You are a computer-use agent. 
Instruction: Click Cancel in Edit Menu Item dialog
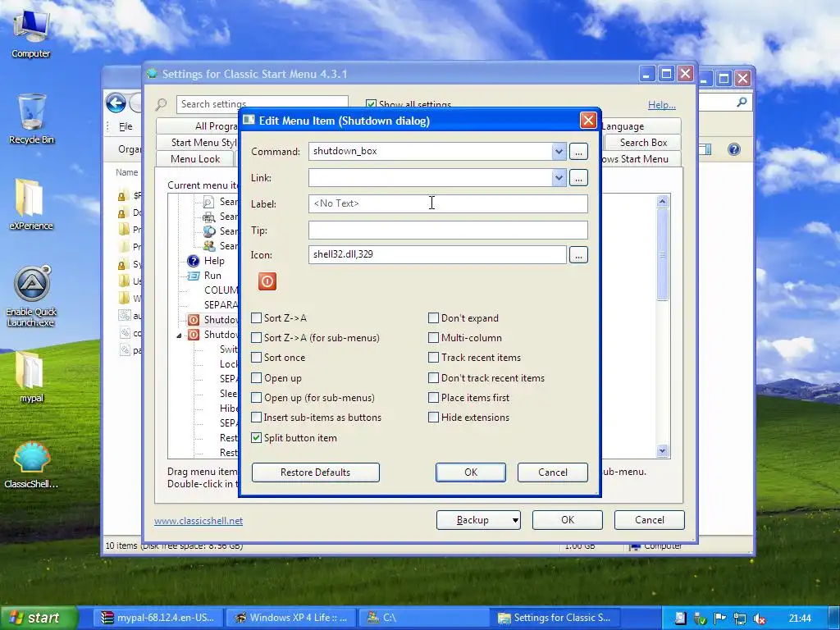point(553,472)
